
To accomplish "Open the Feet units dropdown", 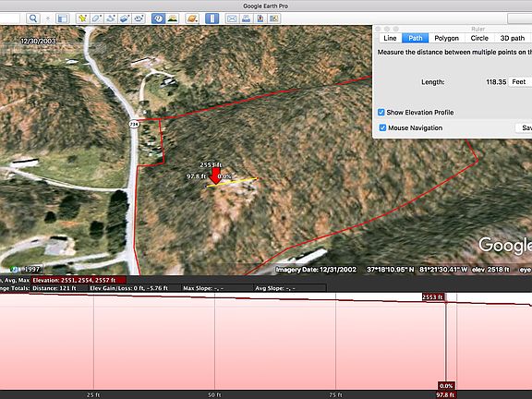I will (520, 82).
